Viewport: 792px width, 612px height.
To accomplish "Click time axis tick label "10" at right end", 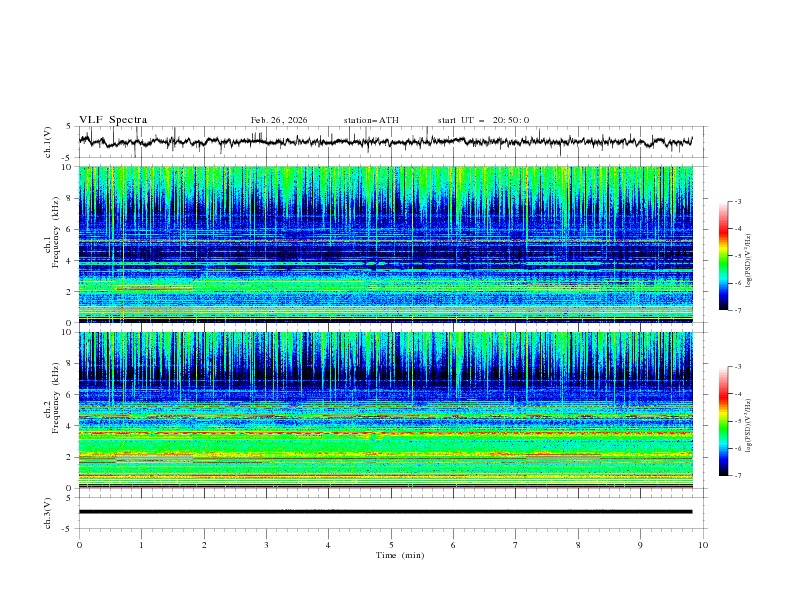I will pos(703,545).
